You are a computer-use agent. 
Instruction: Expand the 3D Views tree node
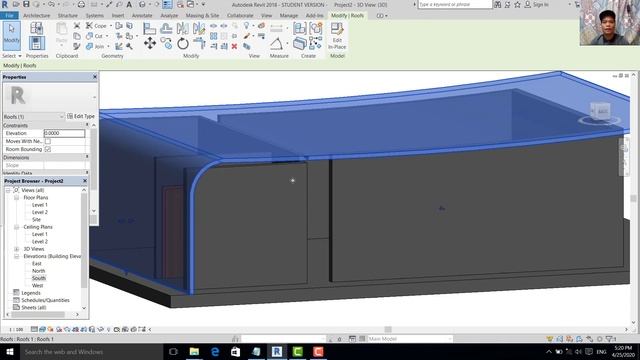(x=16, y=249)
